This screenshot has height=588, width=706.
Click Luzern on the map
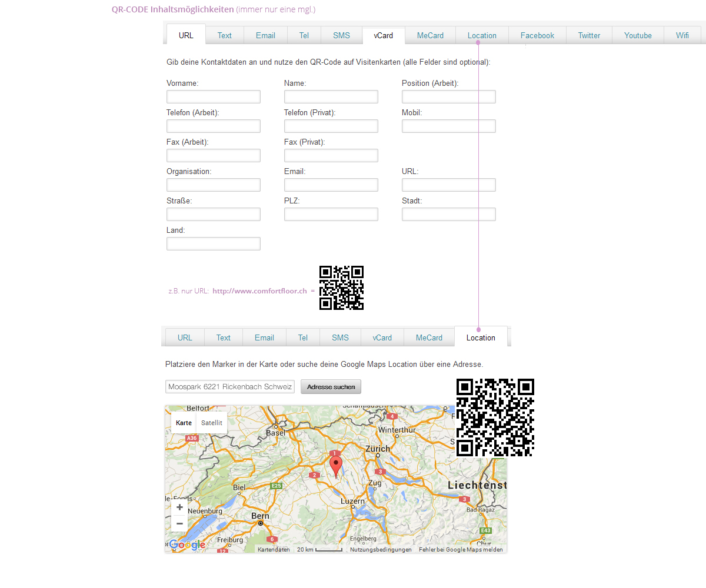pyautogui.click(x=352, y=501)
